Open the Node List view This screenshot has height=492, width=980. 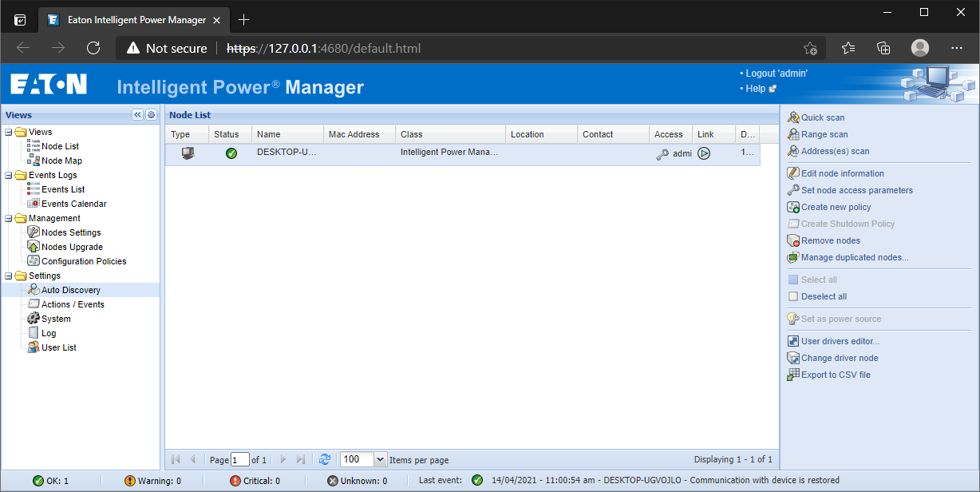click(x=60, y=146)
